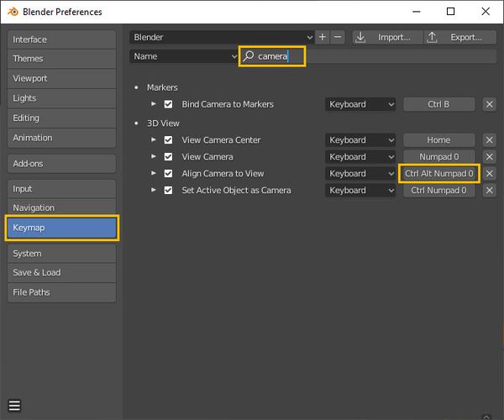Switch to Navigation preferences
Viewport: 504px width, 420px height.
click(x=61, y=208)
